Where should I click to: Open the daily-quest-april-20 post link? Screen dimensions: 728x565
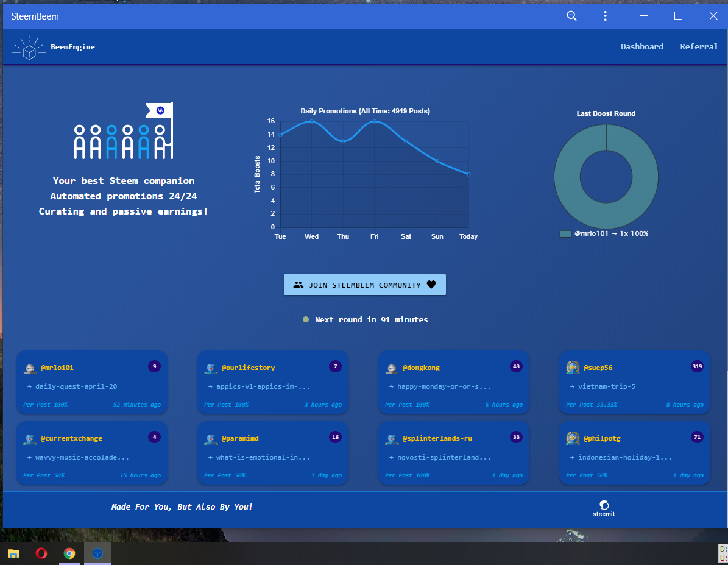tap(76, 386)
